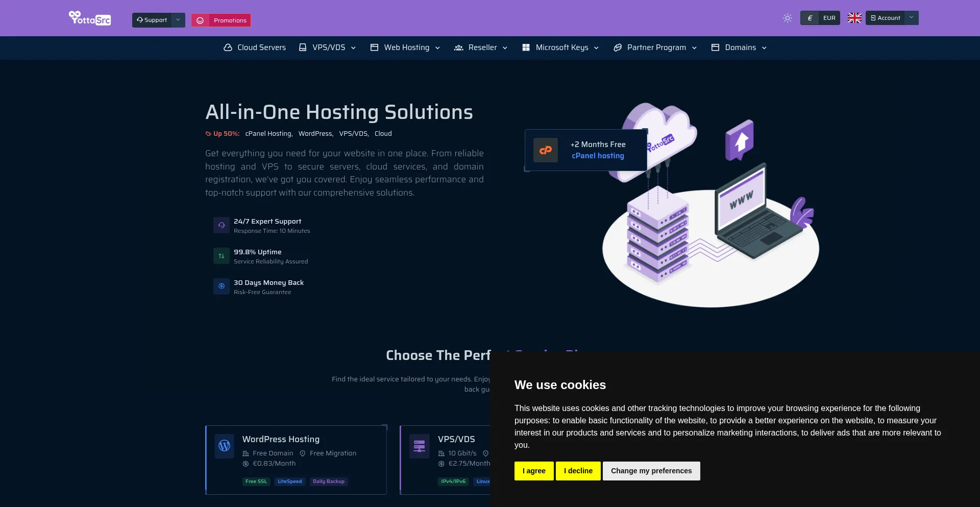Image resolution: width=980 pixels, height=507 pixels.
Task: Click the Support headset icon
Action: pyautogui.click(x=140, y=20)
